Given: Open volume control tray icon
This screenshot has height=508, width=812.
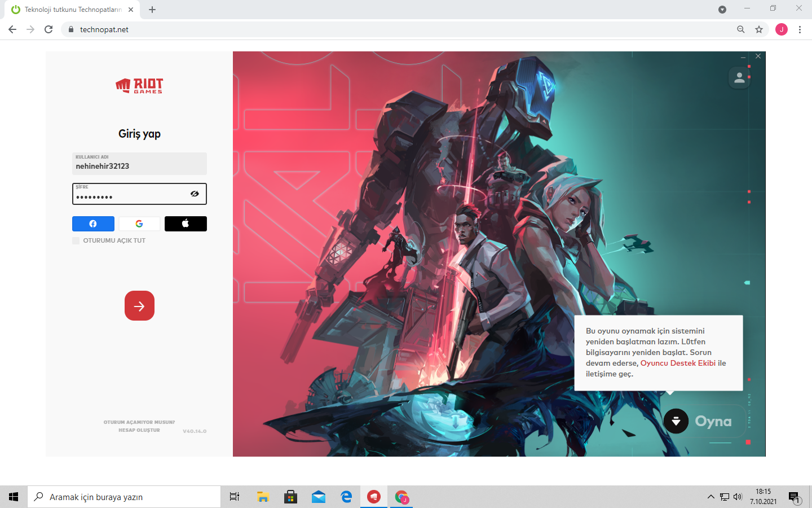Looking at the screenshot, I should click(738, 497).
